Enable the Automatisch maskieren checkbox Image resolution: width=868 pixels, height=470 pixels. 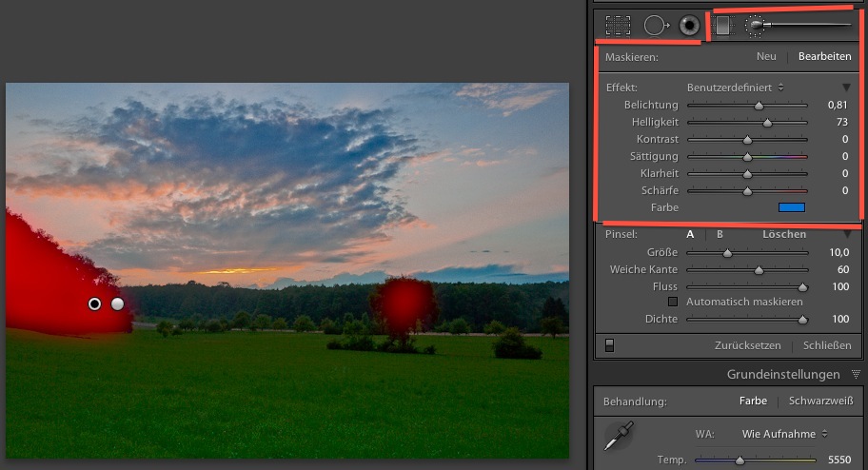[x=674, y=302]
